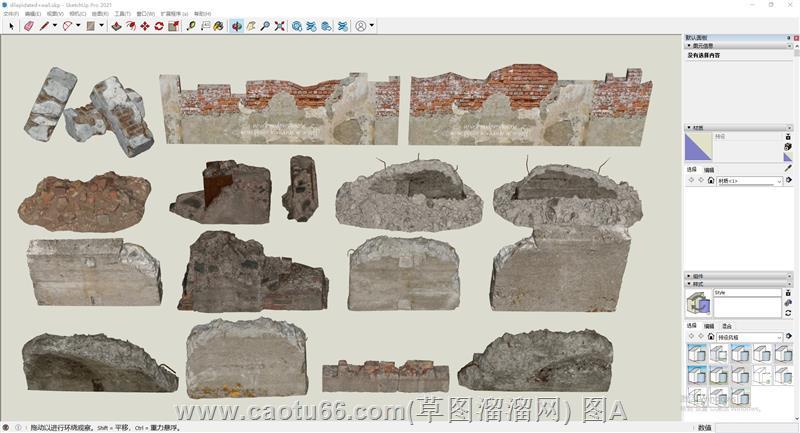Switch to styles Mix tab

(x=727, y=326)
